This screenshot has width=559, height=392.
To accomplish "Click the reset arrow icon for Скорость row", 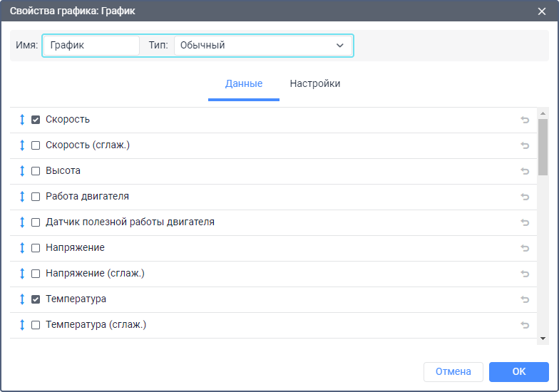I will point(525,120).
